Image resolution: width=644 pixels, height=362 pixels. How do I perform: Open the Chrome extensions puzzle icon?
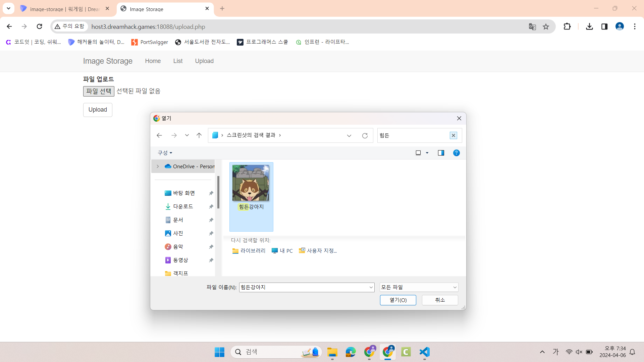pos(567,26)
